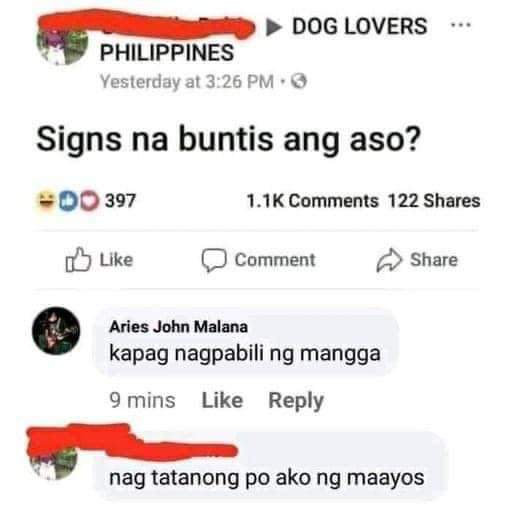Click the thumbs-up Like icon under the post
The image size is (526, 509).
[78, 260]
